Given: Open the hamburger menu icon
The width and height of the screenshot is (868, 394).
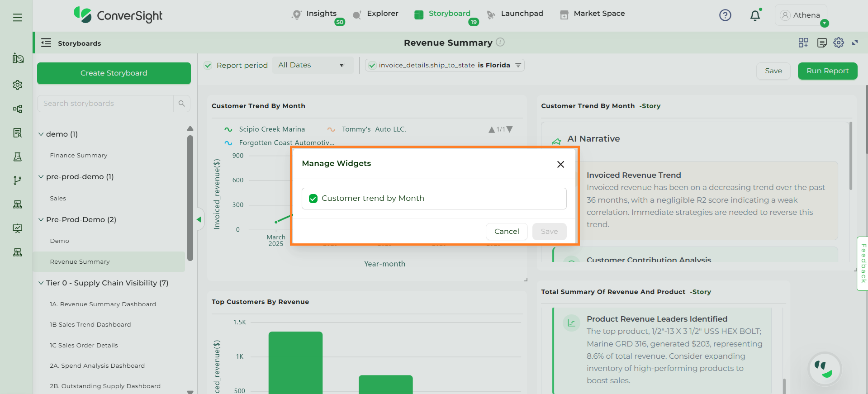Looking at the screenshot, I should 18,18.
